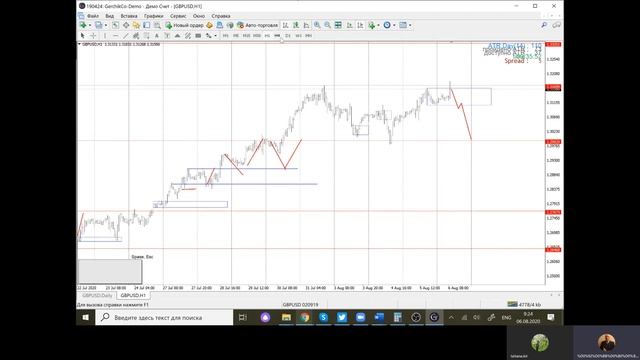Open the MetaEditor icon
Viewport: 640px width, 360px height.
click(x=209, y=25)
